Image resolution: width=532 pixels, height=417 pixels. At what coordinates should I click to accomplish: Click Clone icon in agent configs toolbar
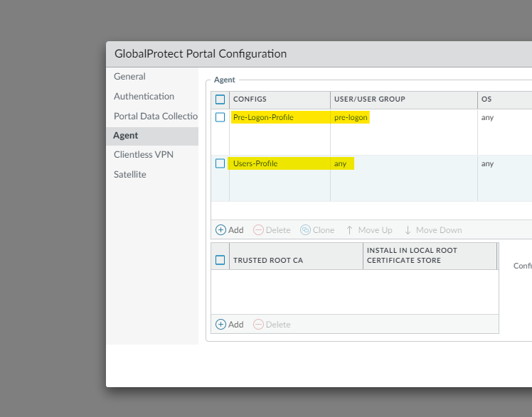click(305, 230)
